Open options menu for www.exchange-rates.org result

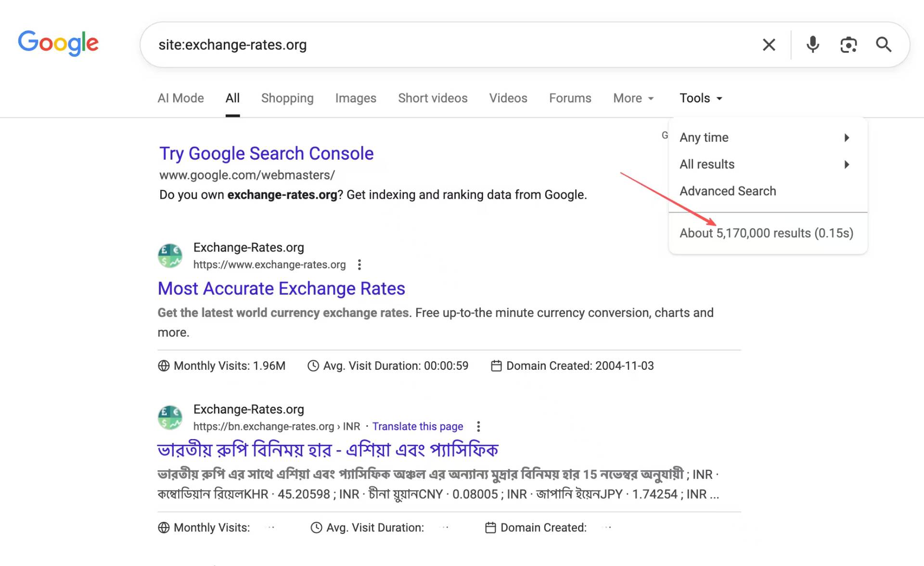tap(359, 264)
